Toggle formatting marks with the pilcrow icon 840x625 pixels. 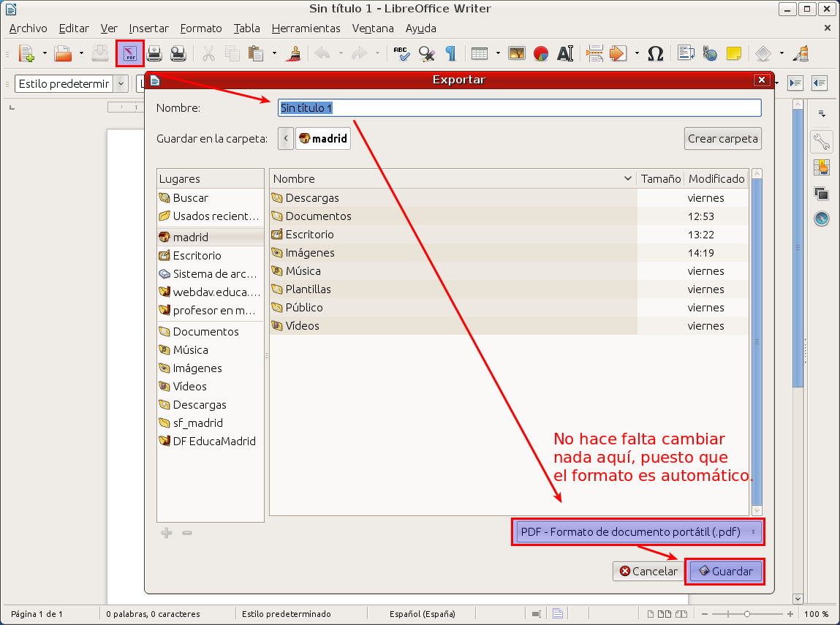(451, 53)
